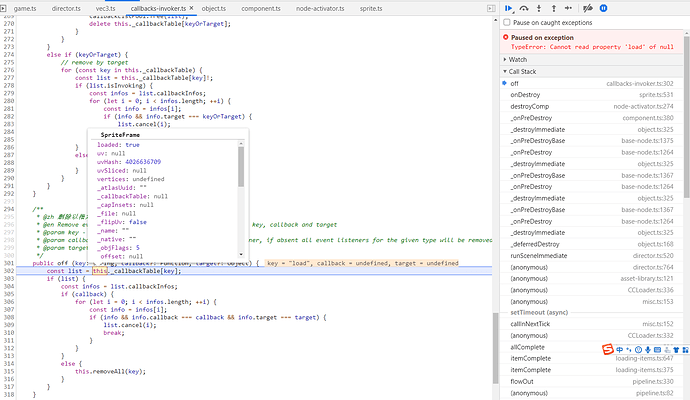Viewport: 690px width, 400px height.
Task: Select anonymous frame at pipeline.ts:82
Action: pos(592,393)
